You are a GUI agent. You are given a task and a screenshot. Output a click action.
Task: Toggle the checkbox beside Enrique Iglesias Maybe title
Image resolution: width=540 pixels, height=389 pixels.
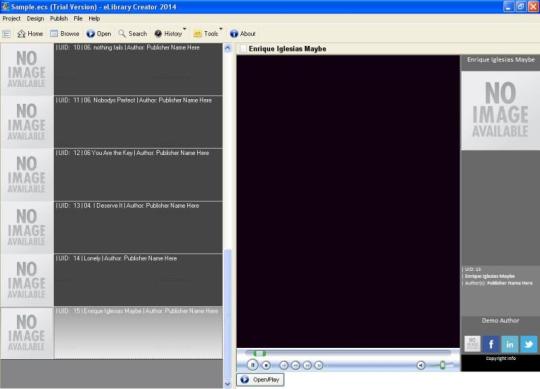click(243, 49)
